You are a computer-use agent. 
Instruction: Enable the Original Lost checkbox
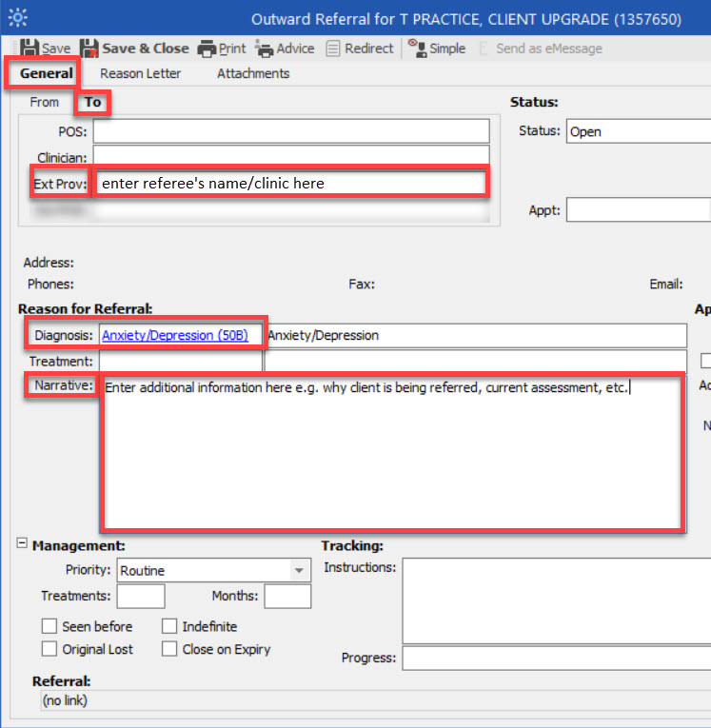coord(49,649)
